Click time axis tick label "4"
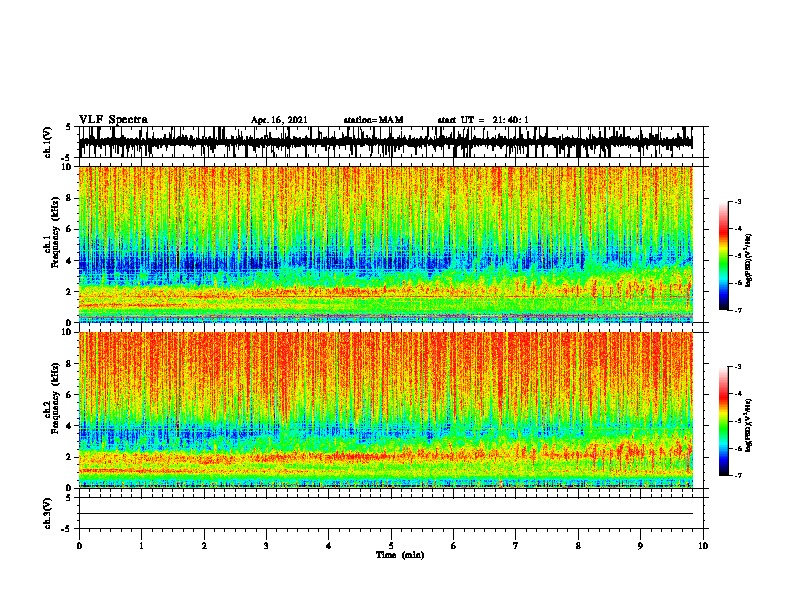Viewport: 792px width, 612px height. [x=329, y=546]
